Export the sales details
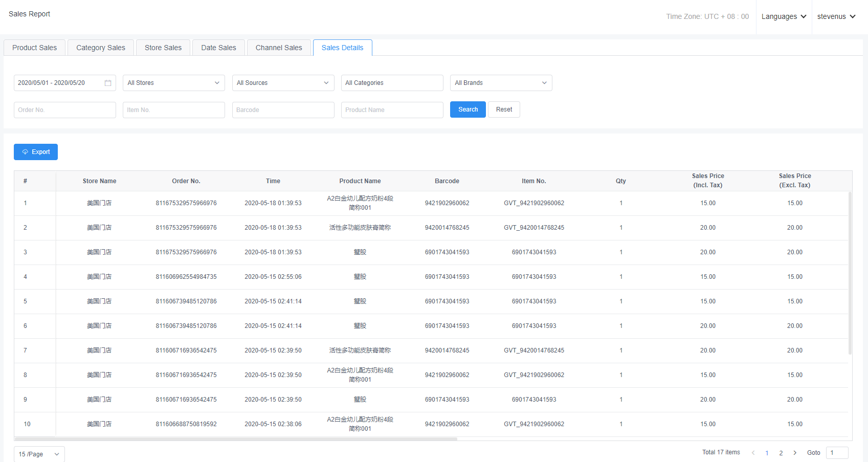868x462 pixels. point(36,152)
